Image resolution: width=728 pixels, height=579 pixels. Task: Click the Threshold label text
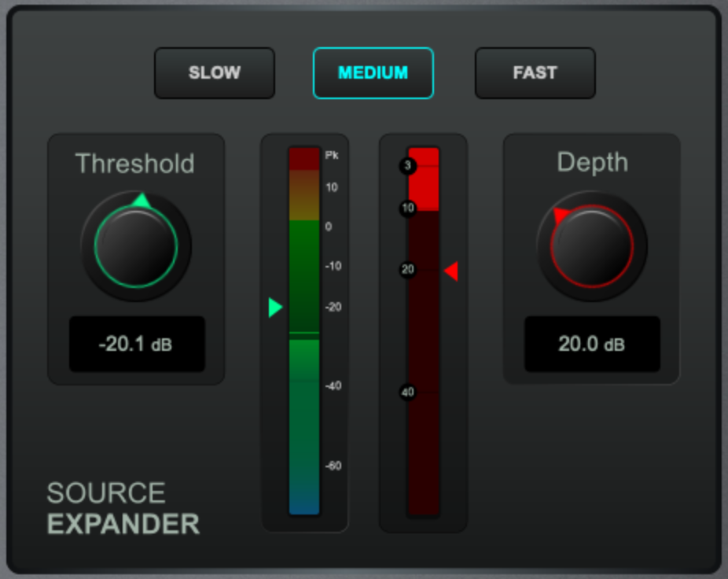point(134,164)
